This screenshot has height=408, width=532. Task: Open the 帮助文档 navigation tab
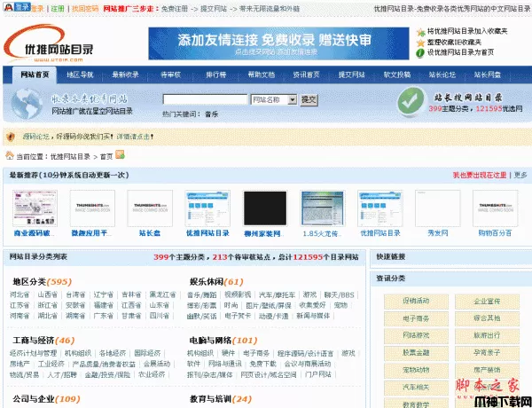(262, 75)
